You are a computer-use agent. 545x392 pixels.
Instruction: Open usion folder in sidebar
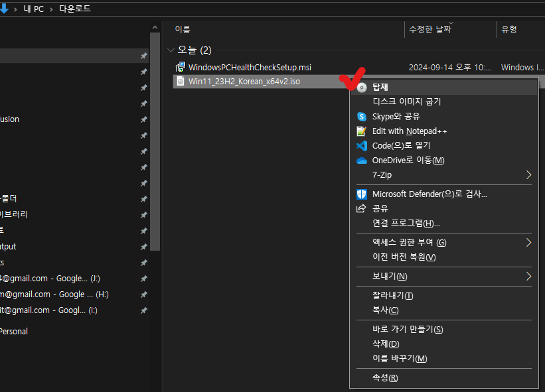(9, 119)
